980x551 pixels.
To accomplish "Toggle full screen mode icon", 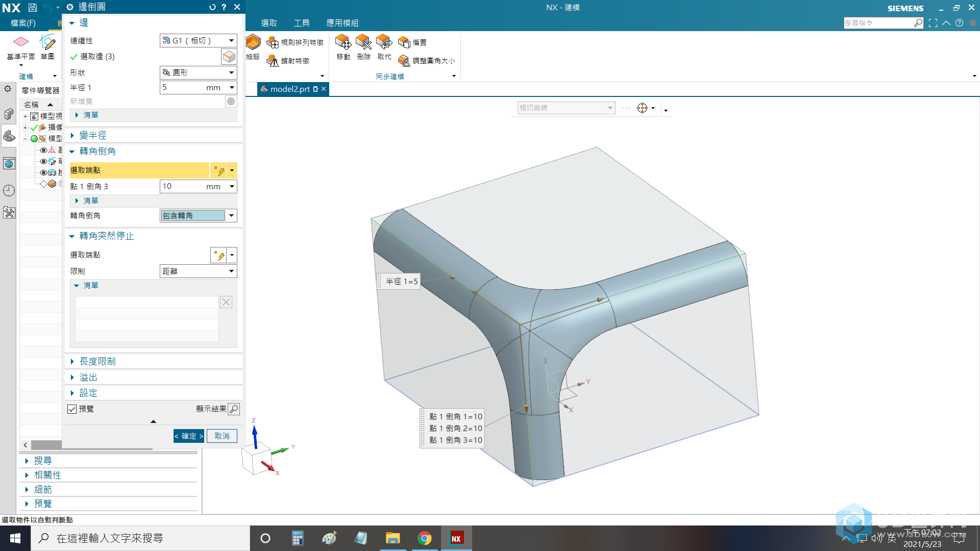I will pyautogui.click(x=933, y=23).
